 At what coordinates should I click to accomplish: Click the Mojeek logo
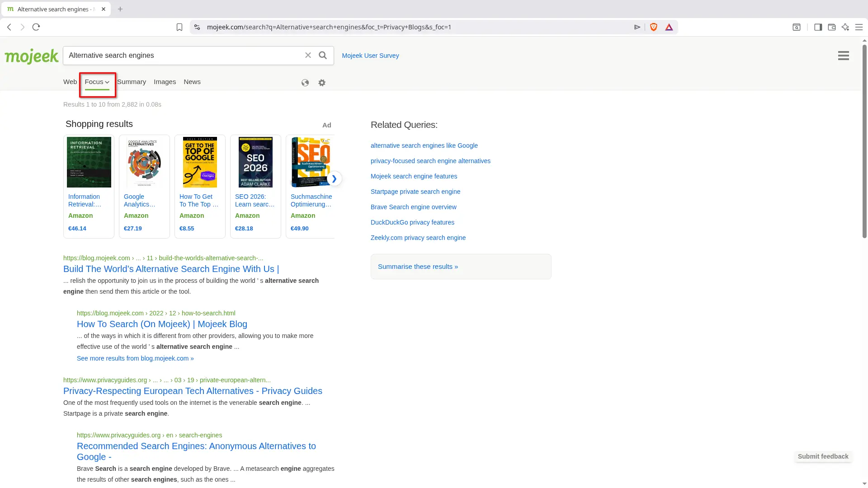[32, 56]
